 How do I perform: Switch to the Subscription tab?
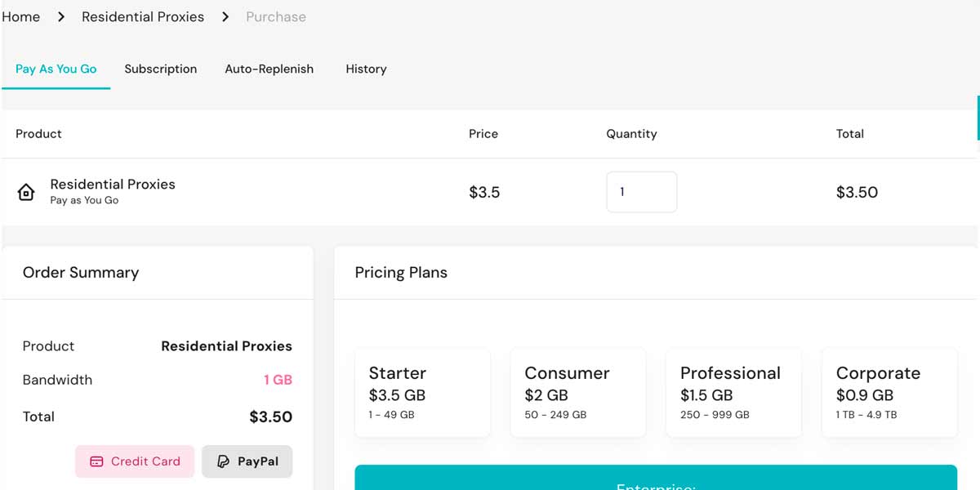click(x=160, y=69)
